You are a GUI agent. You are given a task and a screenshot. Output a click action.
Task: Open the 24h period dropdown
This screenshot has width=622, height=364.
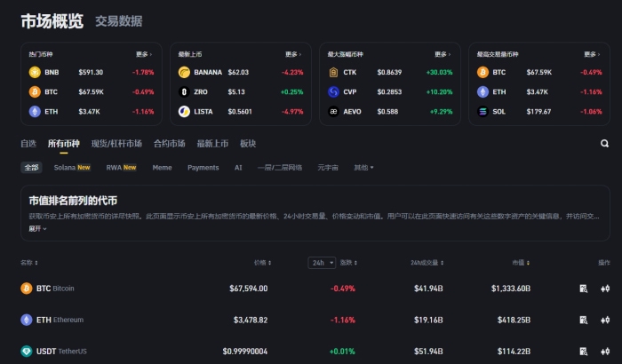321,263
